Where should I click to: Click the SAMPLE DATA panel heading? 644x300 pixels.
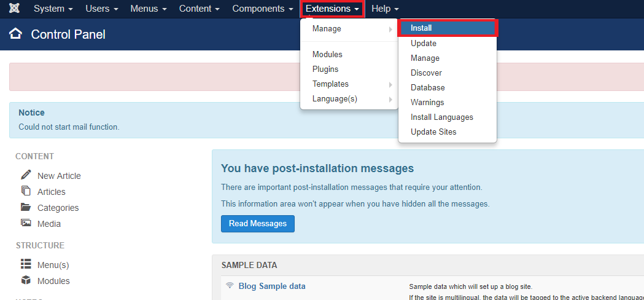coord(249,266)
